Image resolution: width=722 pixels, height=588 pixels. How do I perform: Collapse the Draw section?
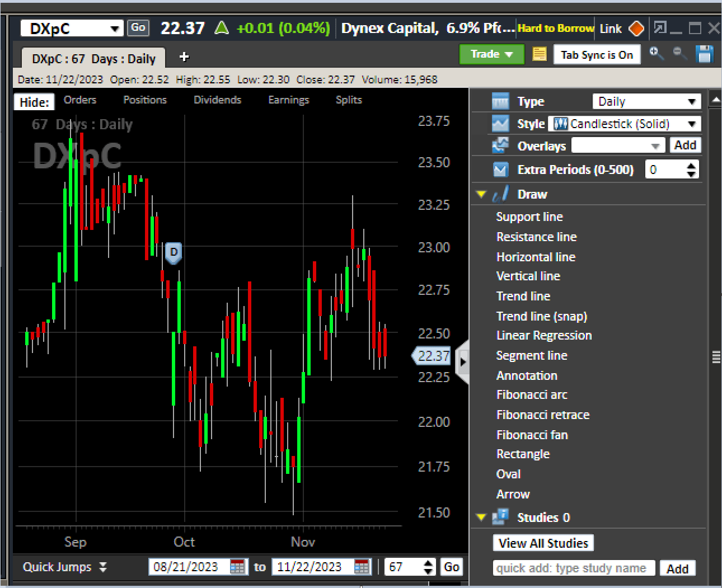point(480,194)
